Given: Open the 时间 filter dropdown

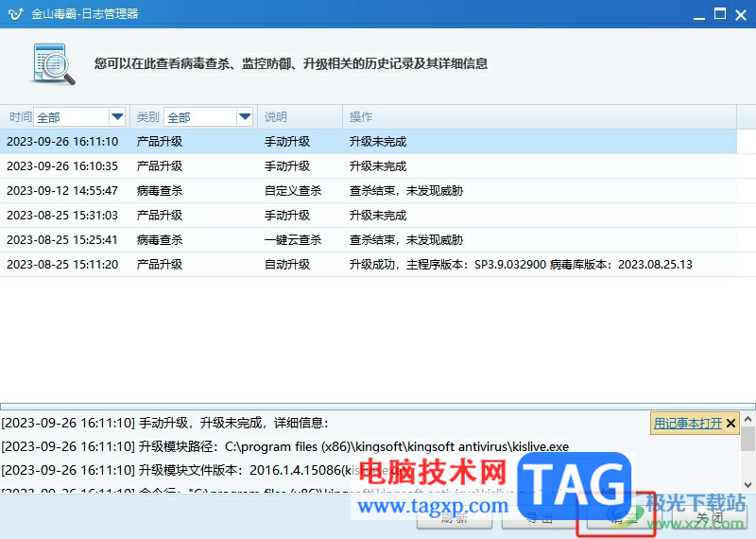Looking at the screenshot, I should click(x=79, y=116).
